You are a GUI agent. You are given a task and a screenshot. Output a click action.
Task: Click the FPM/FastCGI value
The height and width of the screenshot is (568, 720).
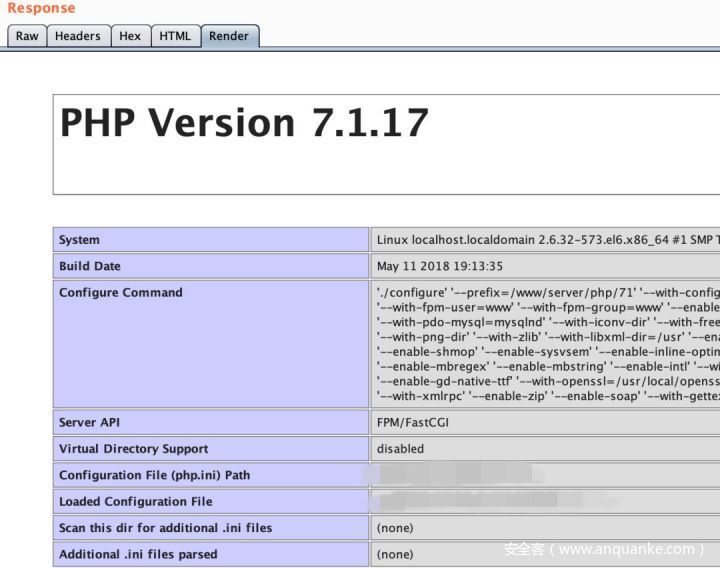[x=412, y=423]
